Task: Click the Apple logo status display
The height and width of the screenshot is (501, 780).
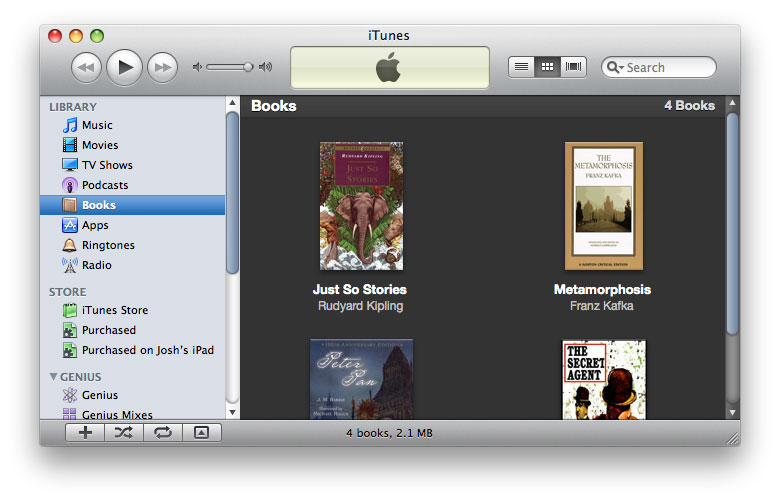Action: pos(390,68)
